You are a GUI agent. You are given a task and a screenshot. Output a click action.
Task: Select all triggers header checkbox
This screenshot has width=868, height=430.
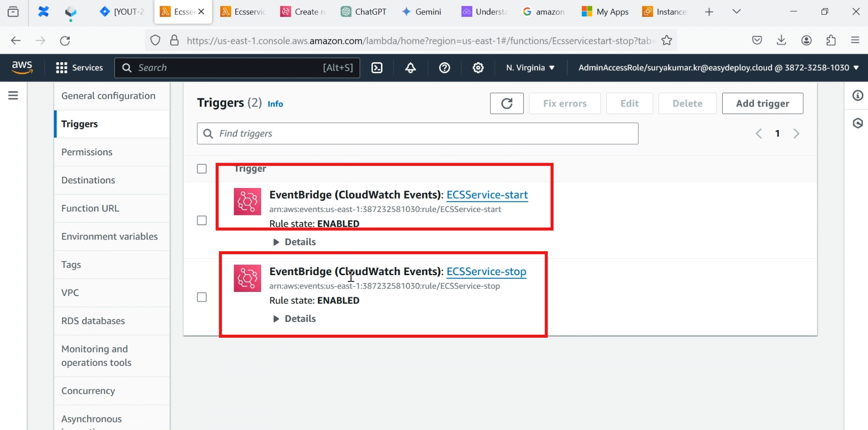click(x=202, y=169)
